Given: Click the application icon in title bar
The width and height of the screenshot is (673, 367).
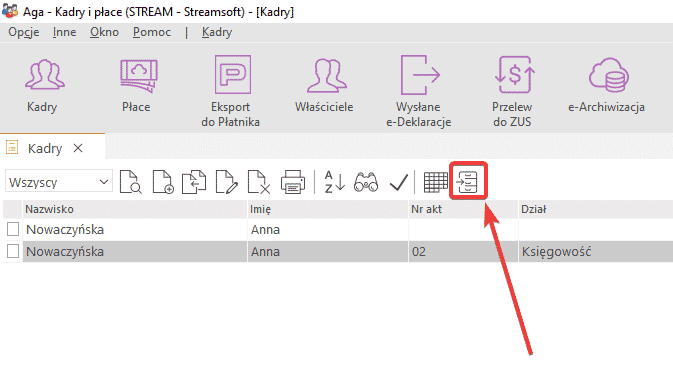Looking at the screenshot, I should [x=10, y=11].
